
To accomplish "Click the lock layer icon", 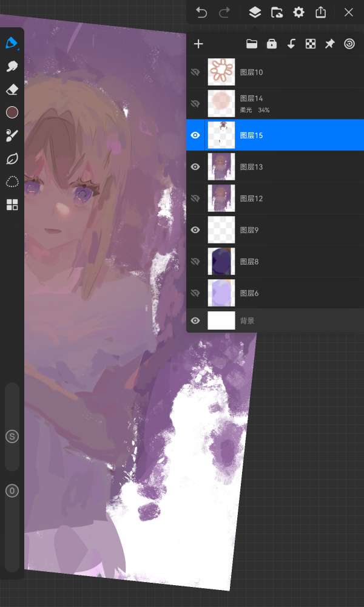I will (x=271, y=44).
